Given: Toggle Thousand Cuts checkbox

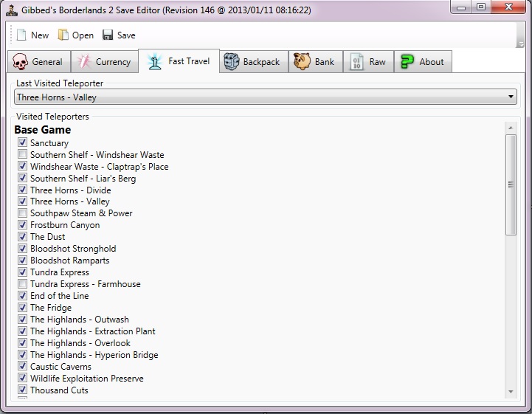Looking at the screenshot, I should pyautogui.click(x=22, y=390).
